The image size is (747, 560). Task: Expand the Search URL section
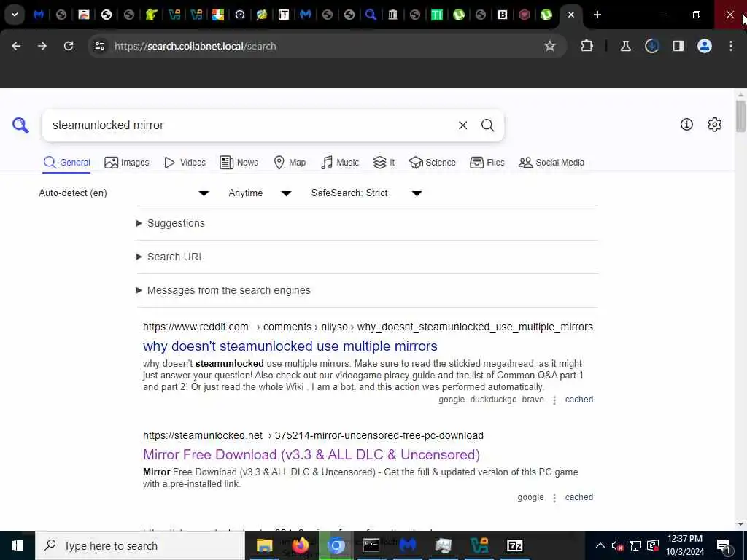(170, 257)
